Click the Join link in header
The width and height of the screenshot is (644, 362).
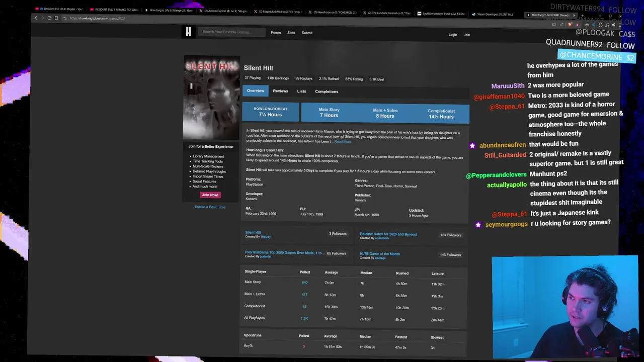467,35
